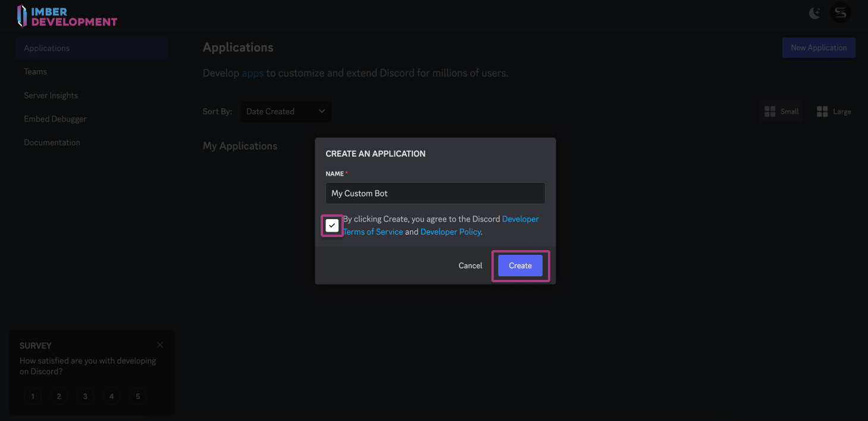
Task: Rate satisfaction 1 in the survey
Action: pyautogui.click(x=33, y=396)
